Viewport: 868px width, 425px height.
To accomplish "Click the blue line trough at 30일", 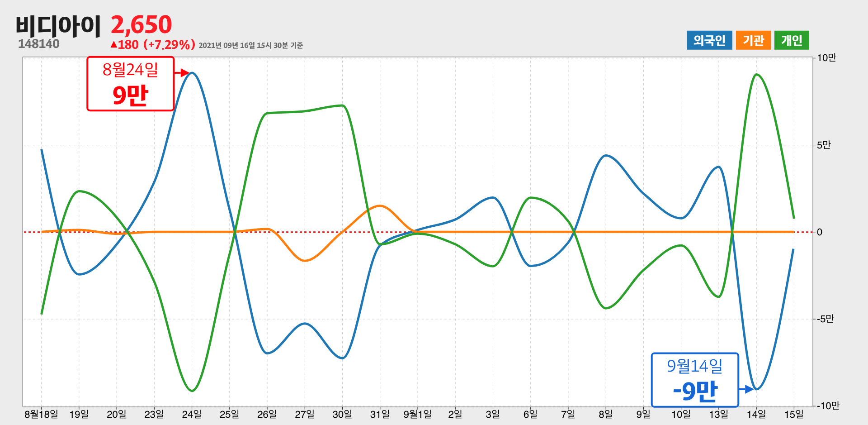I will pos(343,358).
